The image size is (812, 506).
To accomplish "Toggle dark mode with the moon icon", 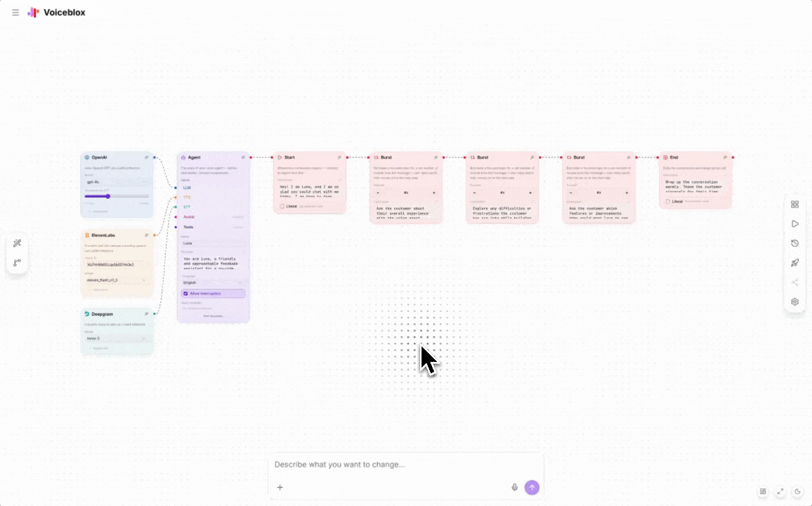I will (798, 491).
